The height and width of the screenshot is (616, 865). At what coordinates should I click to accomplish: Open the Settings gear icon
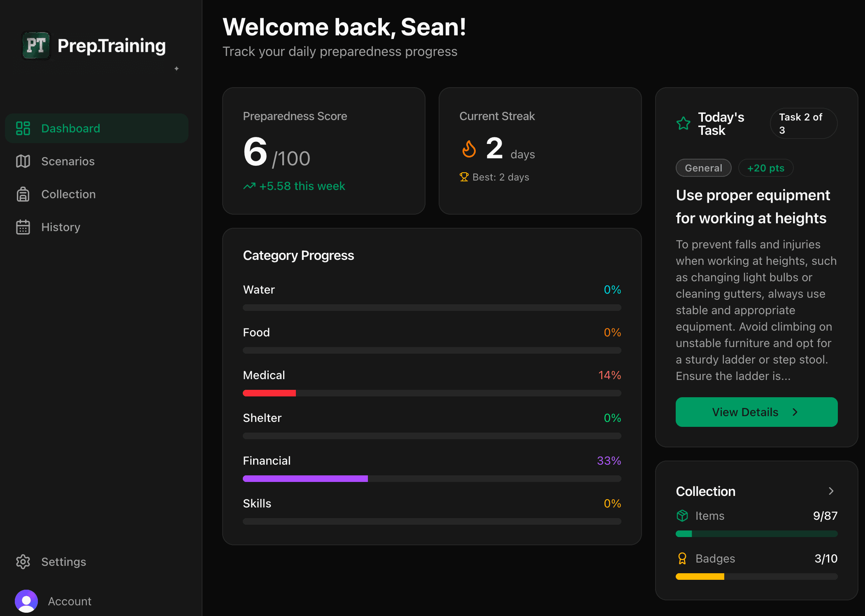23,562
